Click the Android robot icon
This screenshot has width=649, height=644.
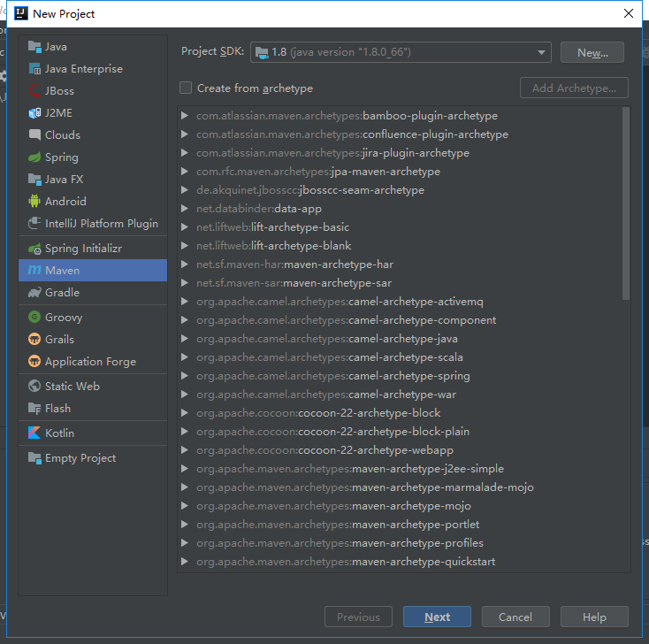(x=34, y=202)
